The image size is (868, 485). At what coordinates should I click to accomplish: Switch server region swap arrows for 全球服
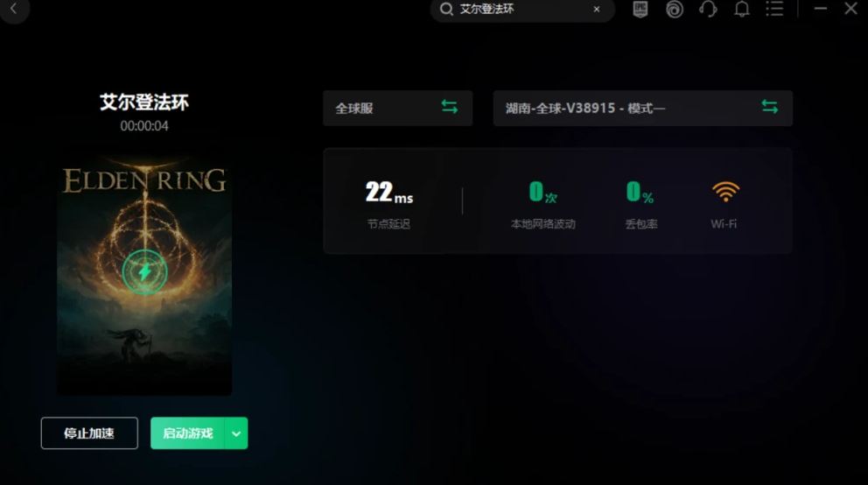pos(450,106)
